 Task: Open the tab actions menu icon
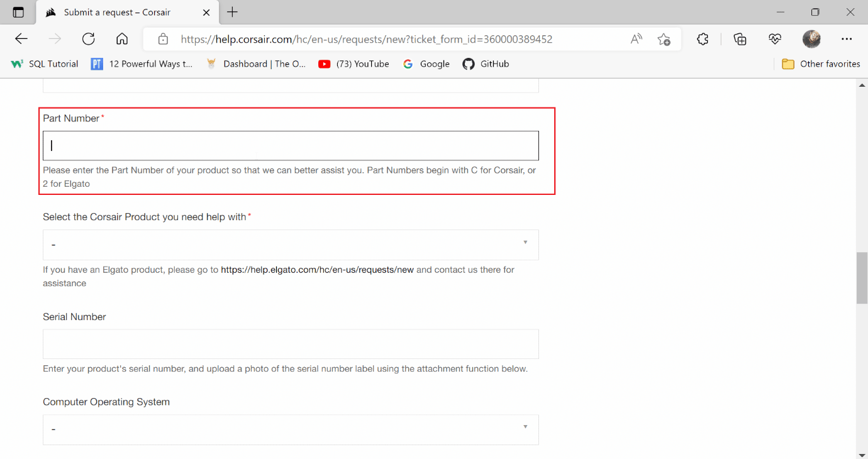pyautogui.click(x=18, y=13)
